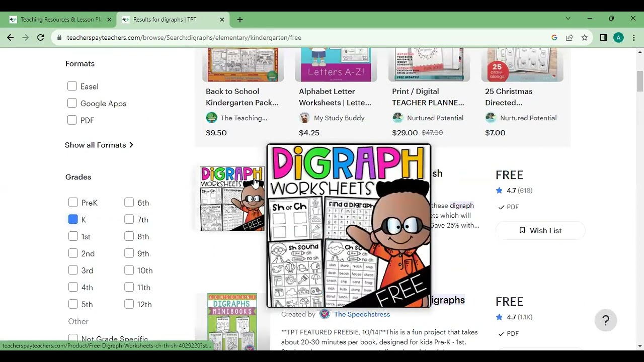Click the $9.50 price text
The width and height of the screenshot is (644, 362).
click(216, 133)
